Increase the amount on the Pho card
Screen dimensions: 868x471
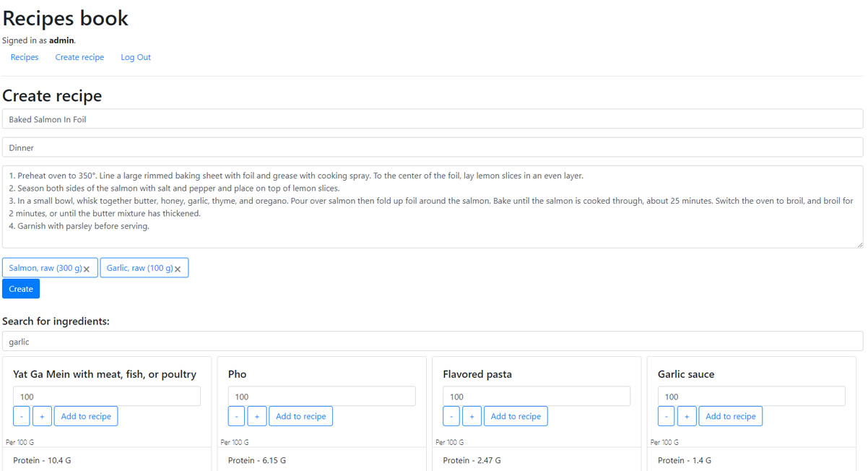tap(257, 416)
